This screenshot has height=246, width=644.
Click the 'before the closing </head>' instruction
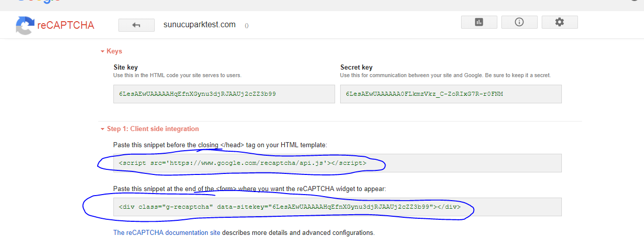tap(220, 145)
